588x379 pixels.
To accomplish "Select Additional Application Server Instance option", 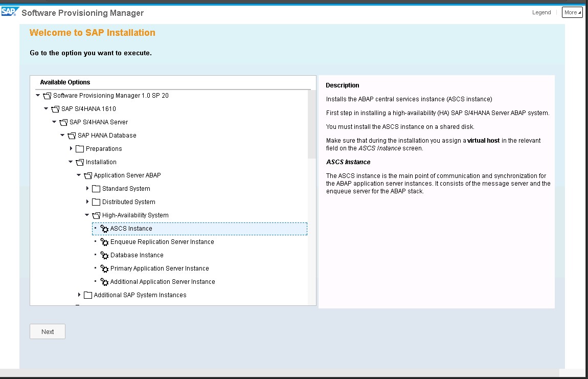I will click(163, 282).
